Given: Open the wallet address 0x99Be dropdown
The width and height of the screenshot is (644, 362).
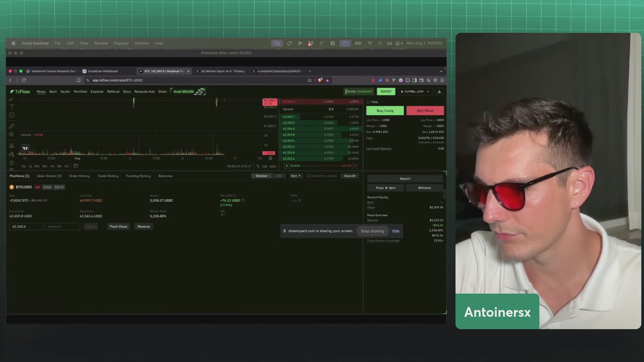Looking at the screenshot, I should click(415, 92).
